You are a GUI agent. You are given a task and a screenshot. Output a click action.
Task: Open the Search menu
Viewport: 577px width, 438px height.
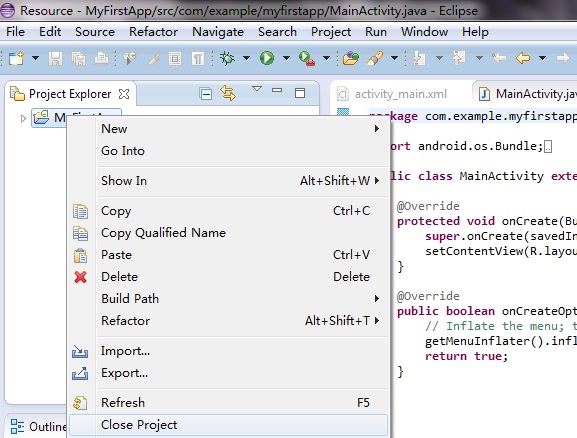coord(277,32)
